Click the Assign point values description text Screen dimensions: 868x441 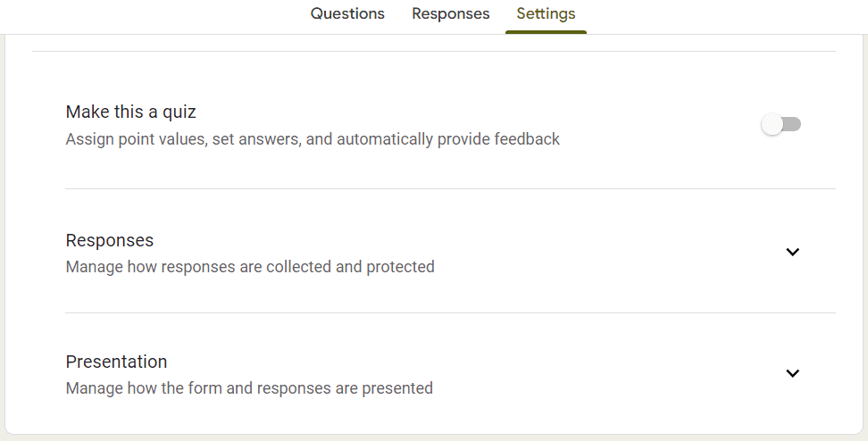click(x=313, y=139)
